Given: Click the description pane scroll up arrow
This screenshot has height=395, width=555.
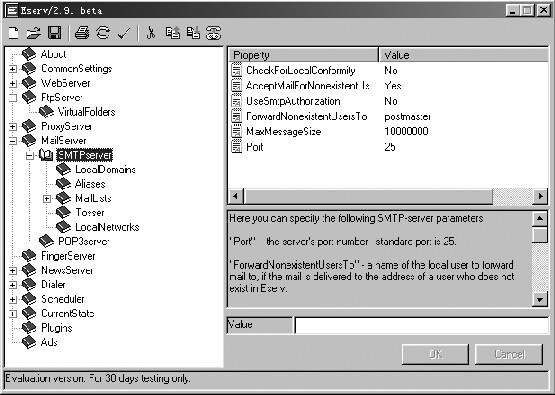Looking at the screenshot, I should point(539,219).
